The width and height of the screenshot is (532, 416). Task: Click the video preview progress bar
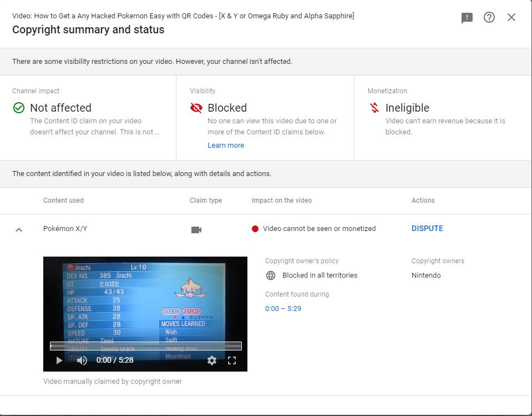146,346
